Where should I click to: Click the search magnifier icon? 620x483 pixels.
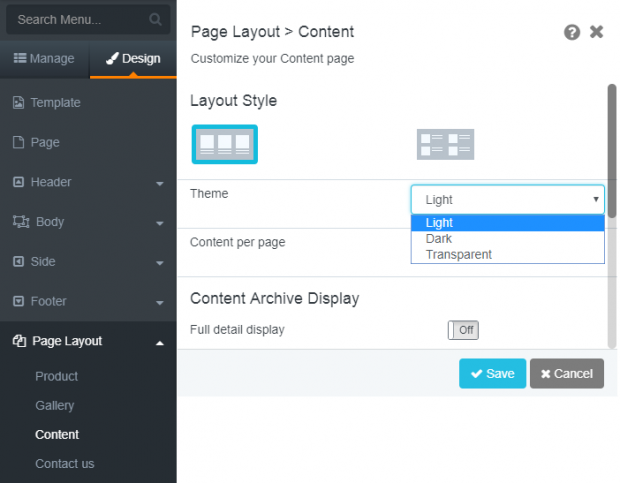155,19
